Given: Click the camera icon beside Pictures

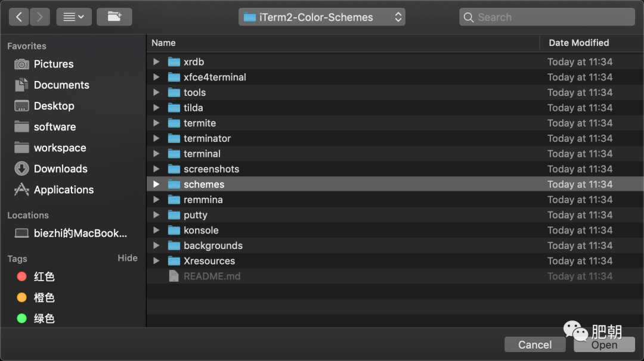Looking at the screenshot, I should click(x=21, y=64).
